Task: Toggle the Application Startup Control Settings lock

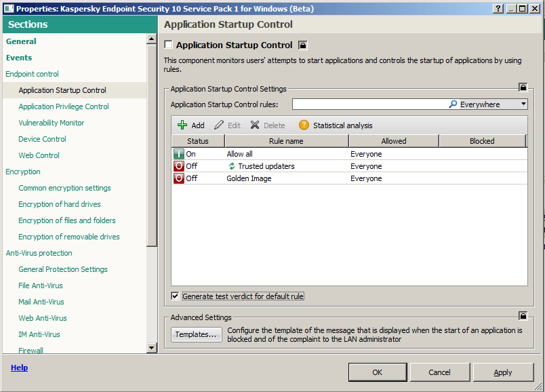Action: 523,87
